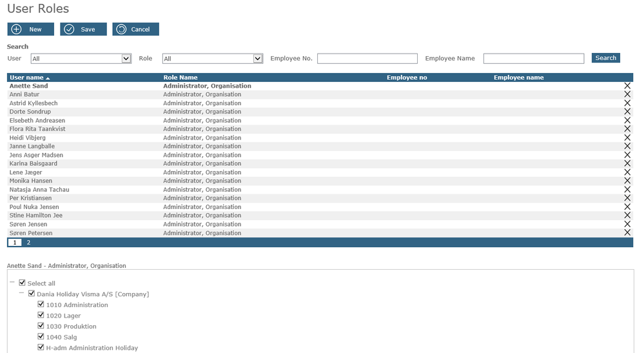The image size is (644, 353).
Task: Collapse Dania Holiday Visma A/S node
Action: (21, 293)
